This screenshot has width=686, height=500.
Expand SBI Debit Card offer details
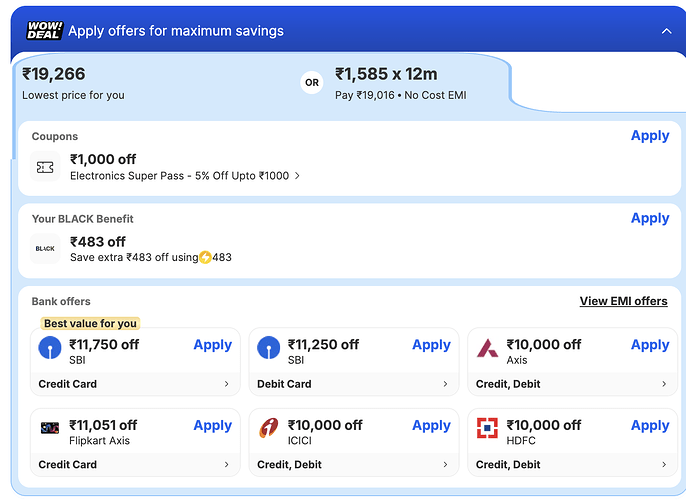(446, 384)
